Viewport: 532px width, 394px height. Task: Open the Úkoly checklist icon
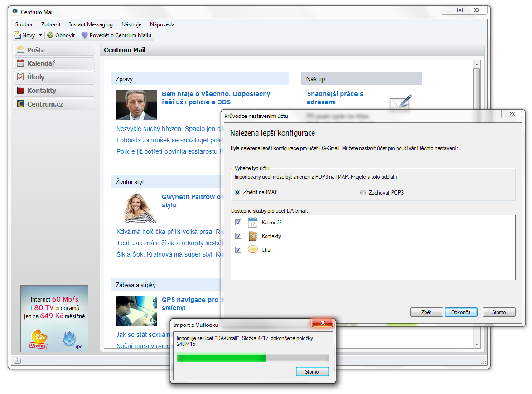20,77
